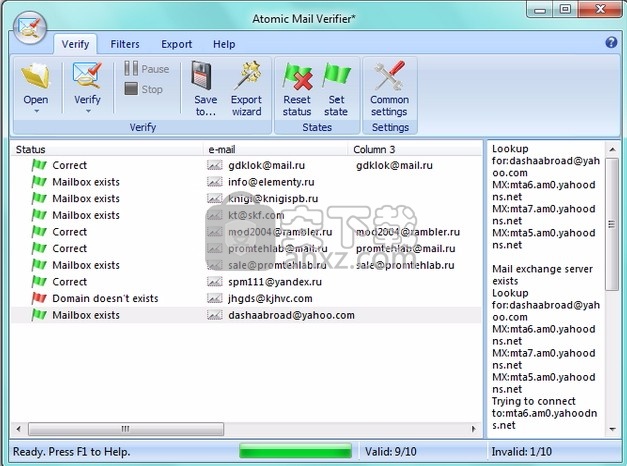Click green flag of gdklok@mail.ru row
Viewport: 627px width, 466px height.
click(39, 165)
